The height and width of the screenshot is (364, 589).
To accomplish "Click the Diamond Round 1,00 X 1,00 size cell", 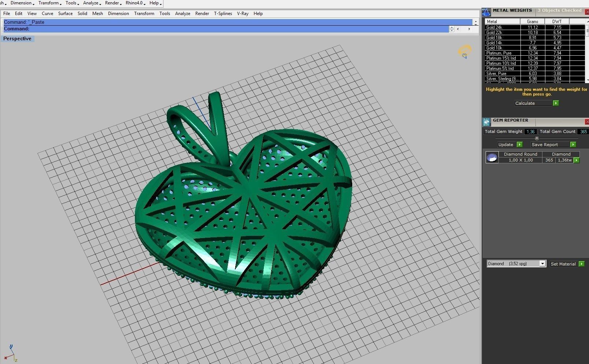I will [520, 160].
